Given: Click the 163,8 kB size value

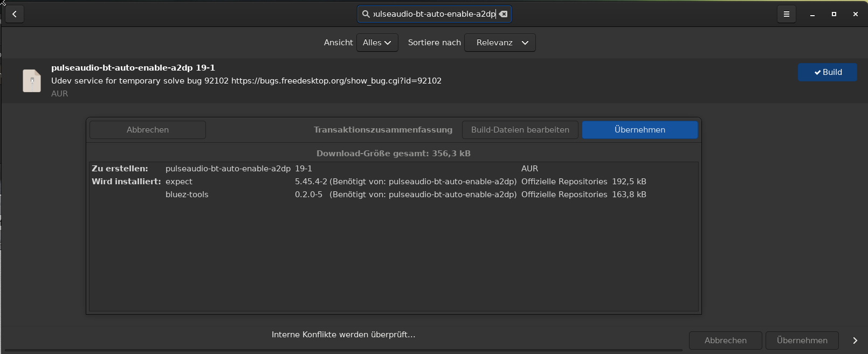Looking at the screenshot, I should (629, 195).
